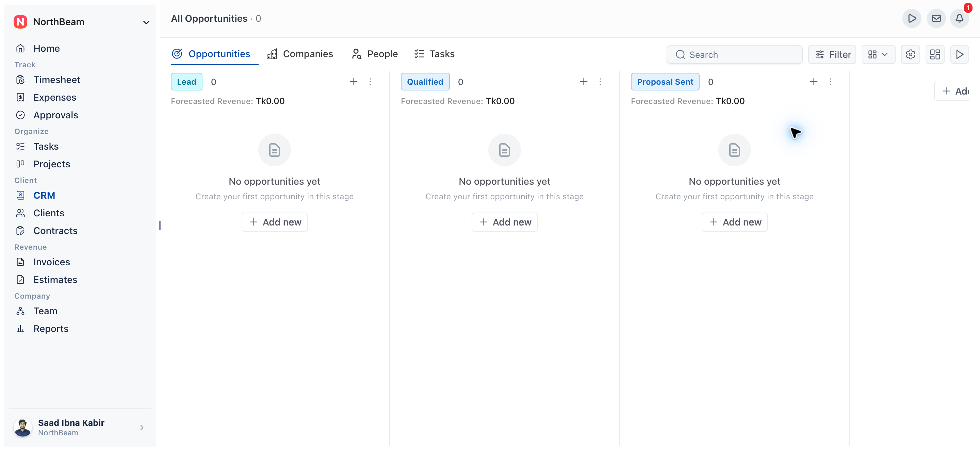Open Timesheet from the sidebar
The image size is (980, 451).
coord(57,80)
